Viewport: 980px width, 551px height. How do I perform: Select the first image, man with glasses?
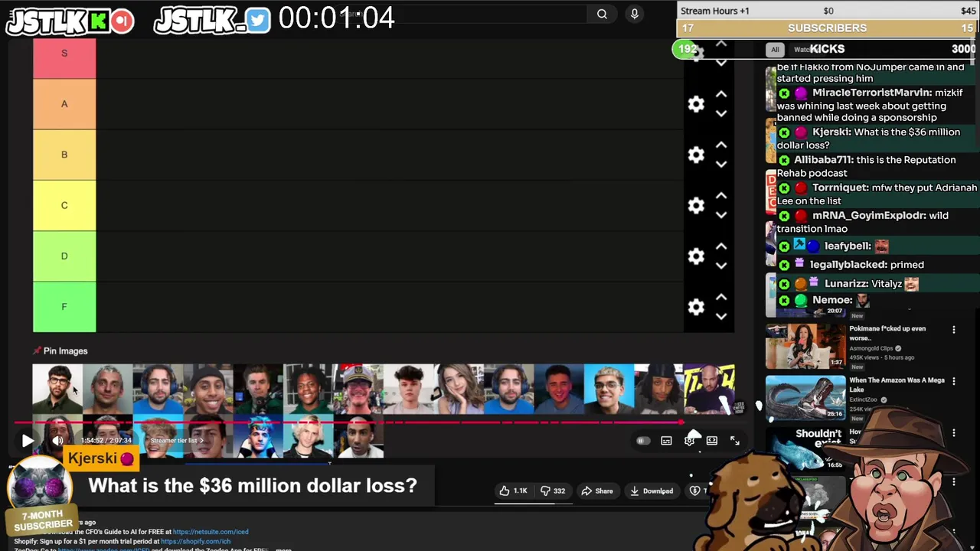(57, 389)
